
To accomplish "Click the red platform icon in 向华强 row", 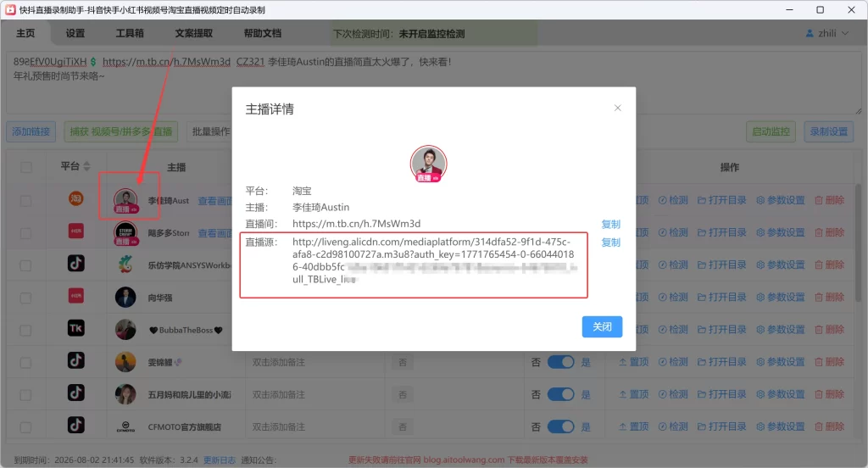I will coord(75,295).
